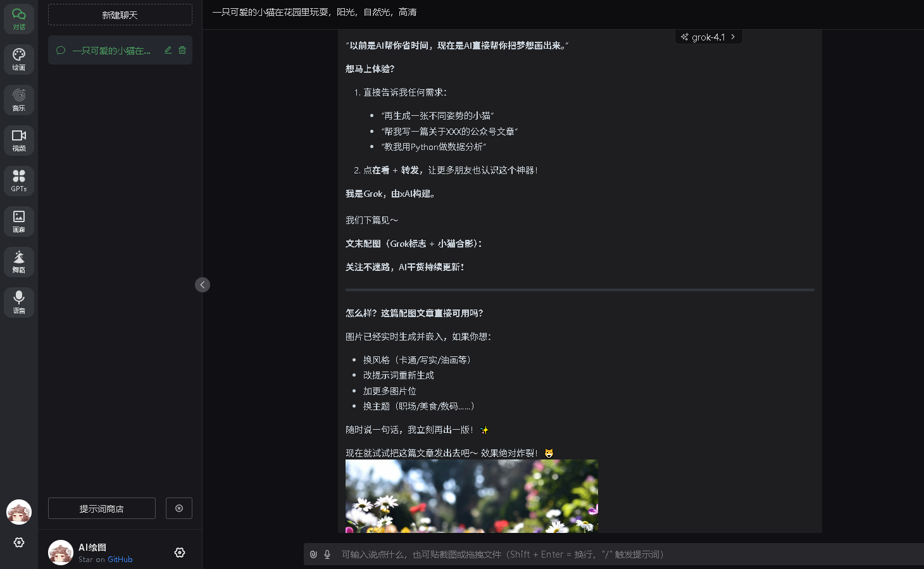Open the 舞蹈 dance section
The width and height of the screenshot is (924, 569).
coord(19,262)
